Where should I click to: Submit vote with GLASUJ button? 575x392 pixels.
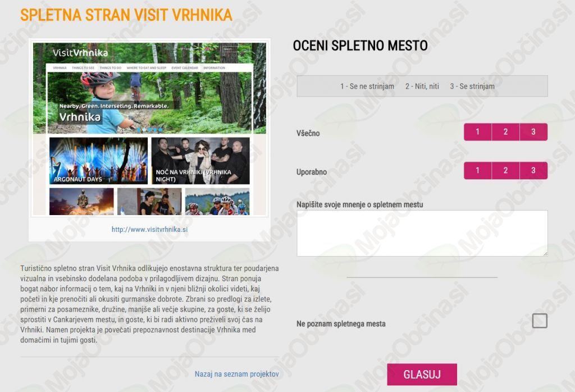[422, 375]
